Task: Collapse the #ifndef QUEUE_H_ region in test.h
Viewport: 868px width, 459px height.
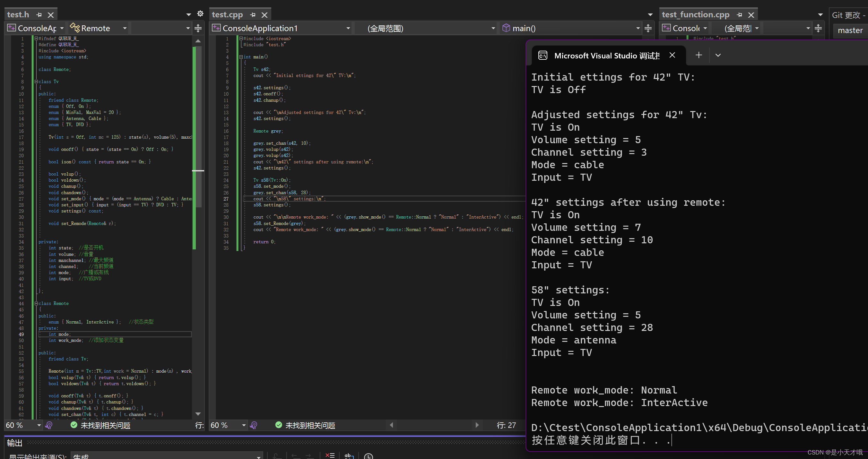Action: pos(36,39)
